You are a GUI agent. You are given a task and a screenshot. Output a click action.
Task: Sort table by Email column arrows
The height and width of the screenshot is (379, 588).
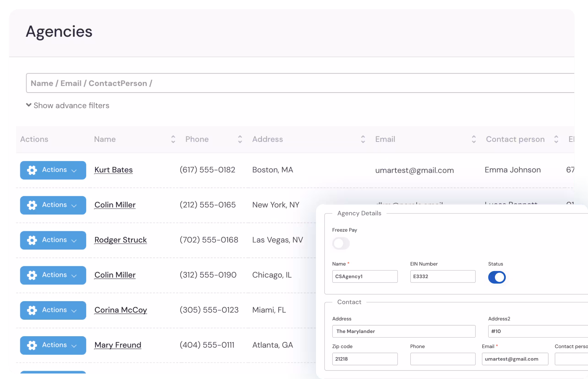click(x=474, y=139)
